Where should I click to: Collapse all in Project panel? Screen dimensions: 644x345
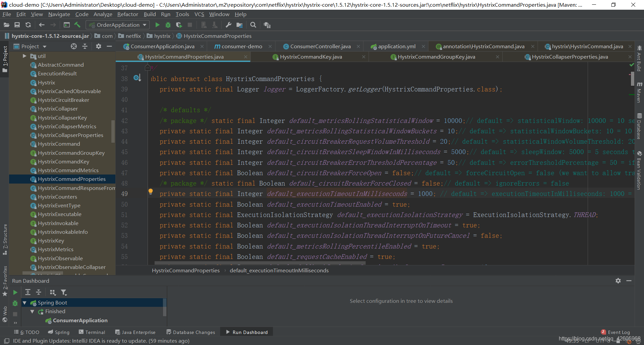tap(85, 46)
